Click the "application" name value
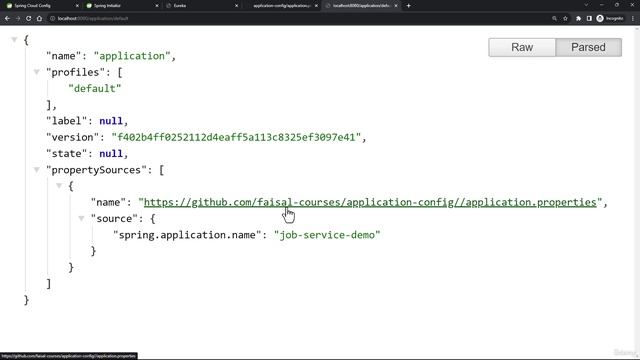Screen dimensions: 640x360 click(x=132, y=56)
